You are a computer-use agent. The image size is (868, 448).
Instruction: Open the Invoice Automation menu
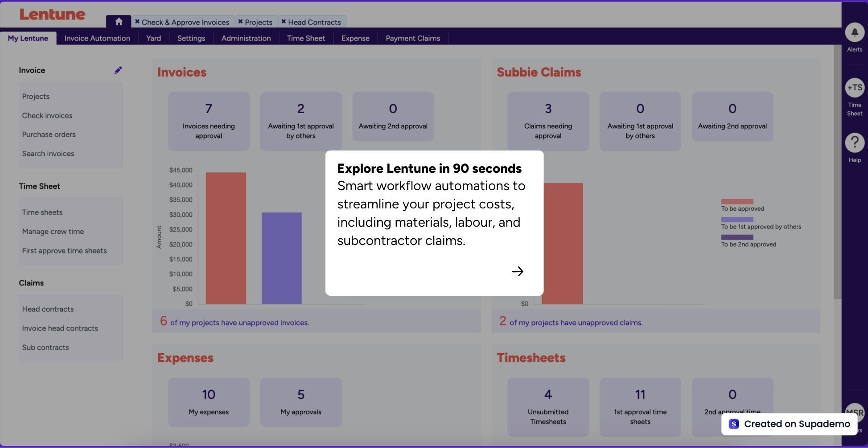97,38
